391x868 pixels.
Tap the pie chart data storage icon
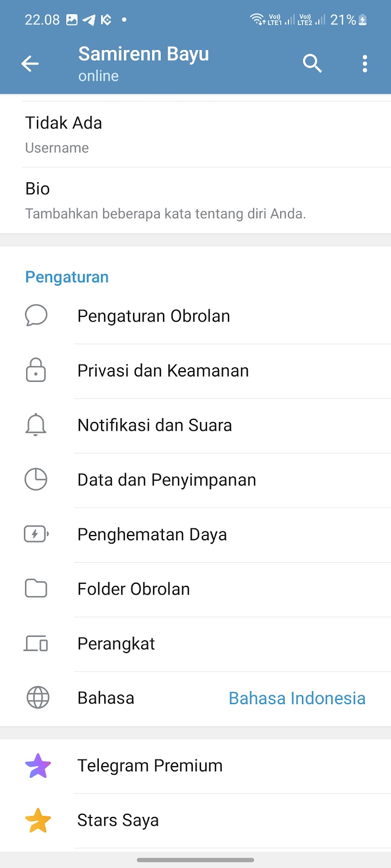tap(36, 480)
